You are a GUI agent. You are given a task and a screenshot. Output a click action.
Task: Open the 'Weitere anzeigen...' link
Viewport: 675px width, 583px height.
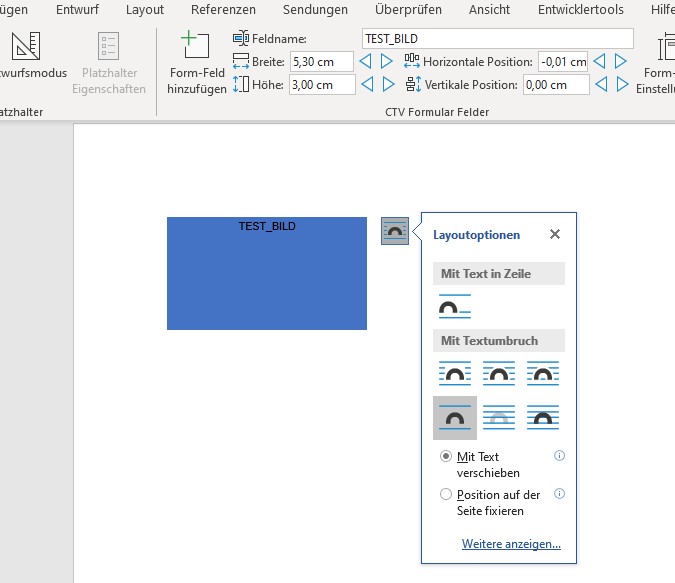pyautogui.click(x=511, y=544)
